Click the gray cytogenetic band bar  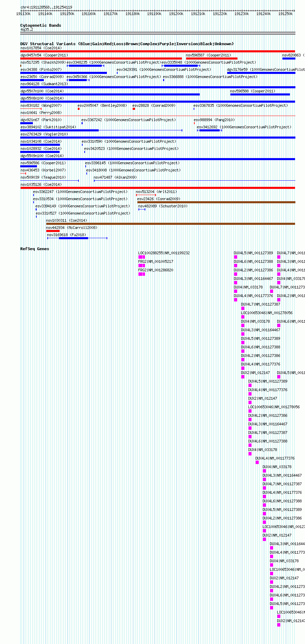[x=158, y=33]
